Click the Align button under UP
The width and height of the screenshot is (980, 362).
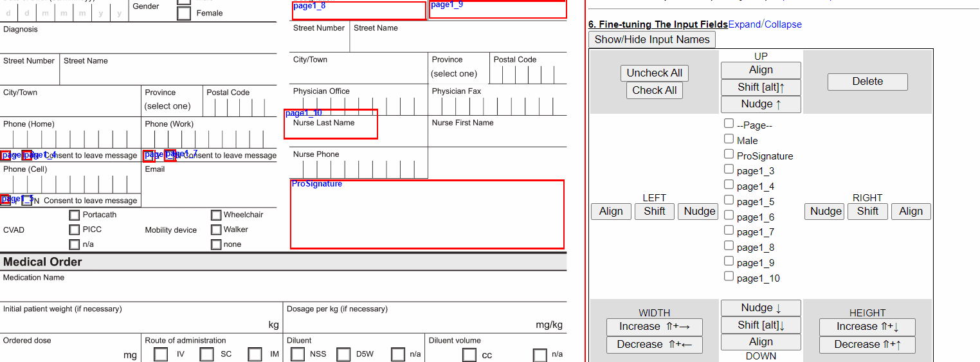[761, 70]
